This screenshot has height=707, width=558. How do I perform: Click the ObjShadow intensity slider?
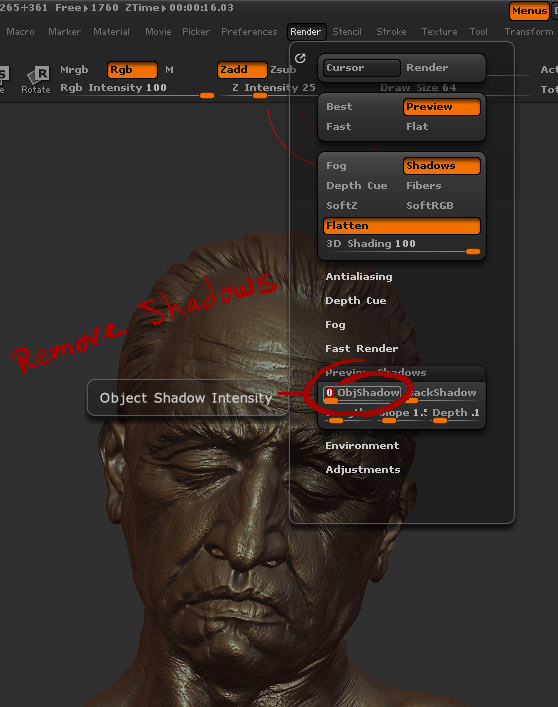click(361, 395)
